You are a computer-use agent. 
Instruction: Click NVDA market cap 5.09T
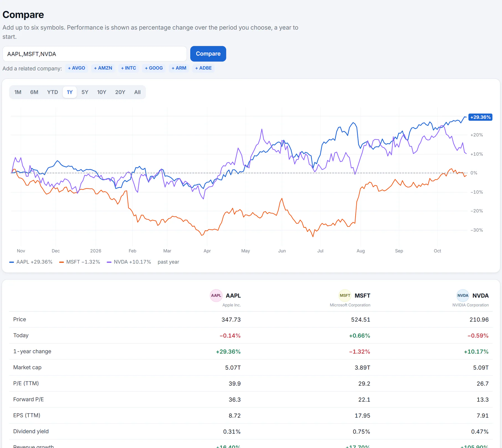click(x=481, y=368)
